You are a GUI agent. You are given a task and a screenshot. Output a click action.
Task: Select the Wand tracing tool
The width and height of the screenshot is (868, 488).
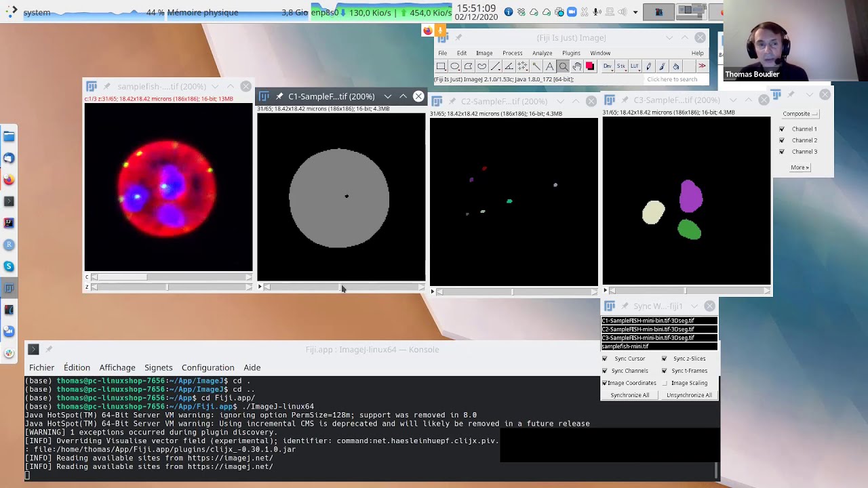[x=536, y=66]
